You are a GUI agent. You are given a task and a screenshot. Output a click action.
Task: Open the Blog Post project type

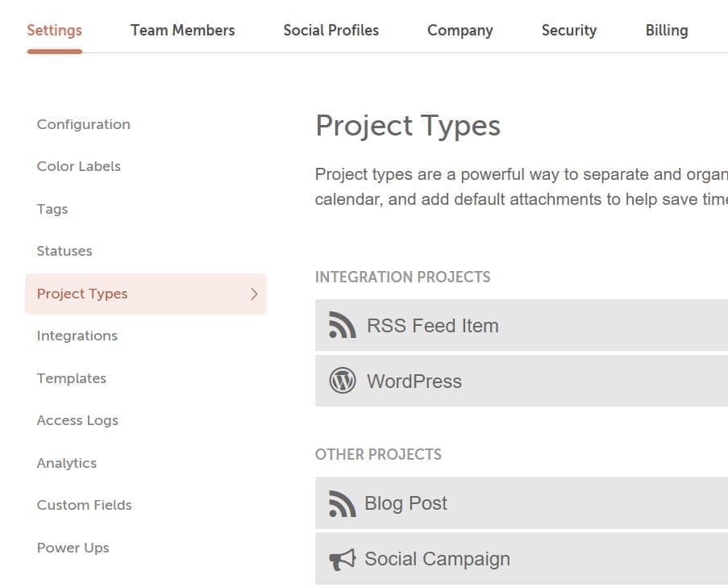[522, 503]
